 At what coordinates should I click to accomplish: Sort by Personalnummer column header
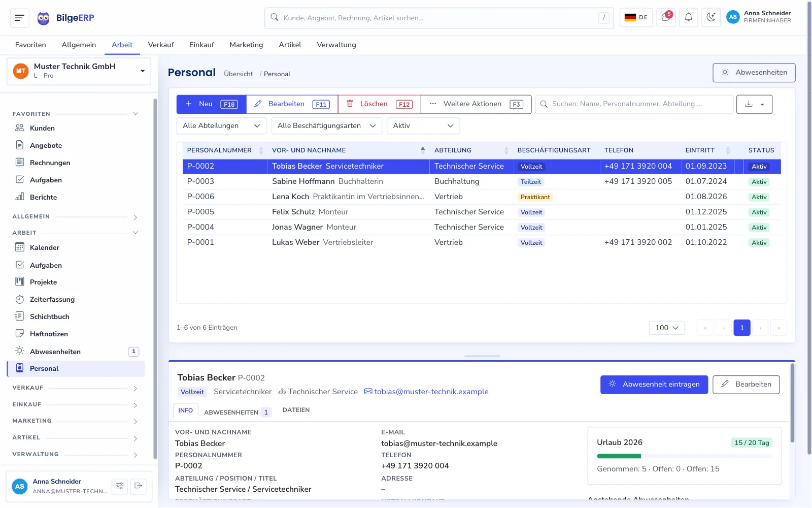(225, 150)
